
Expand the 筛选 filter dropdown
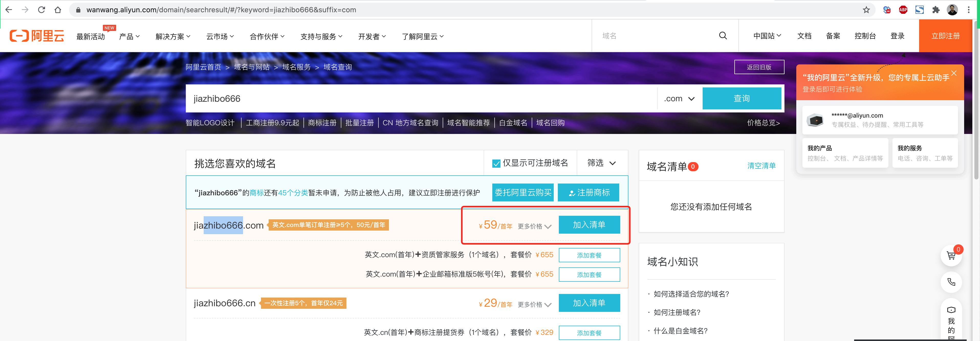[x=602, y=163]
